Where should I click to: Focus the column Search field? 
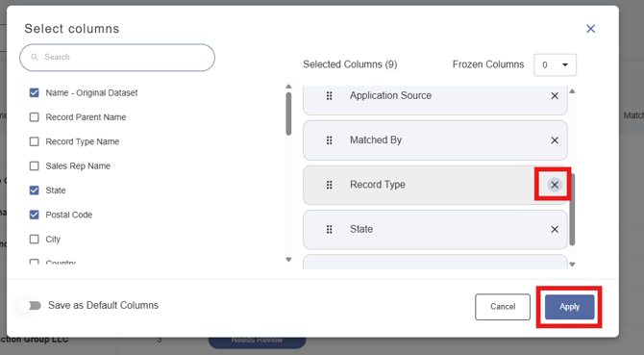pos(117,58)
